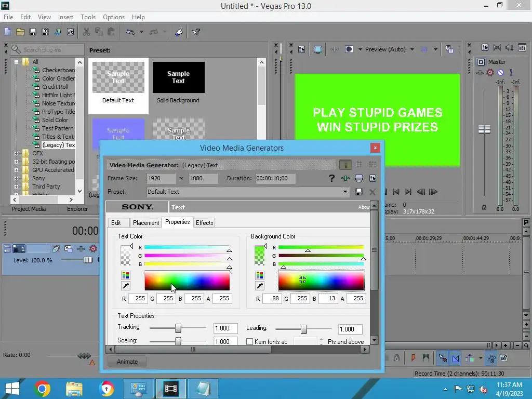This screenshot has width=532, height=399.
Task: Expand the Sony folder in tree
Action: coord(16,178)
